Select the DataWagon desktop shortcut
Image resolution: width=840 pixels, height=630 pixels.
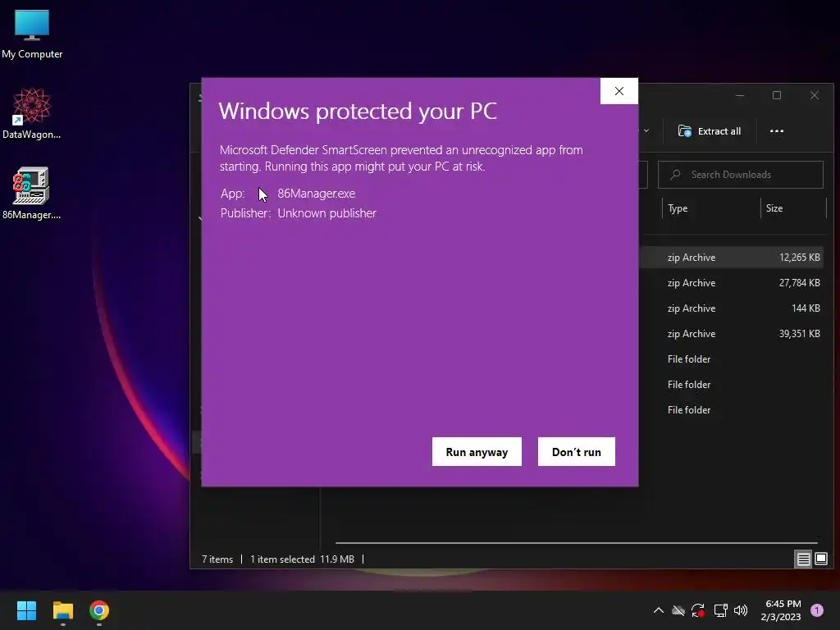[x=32, y=113]
